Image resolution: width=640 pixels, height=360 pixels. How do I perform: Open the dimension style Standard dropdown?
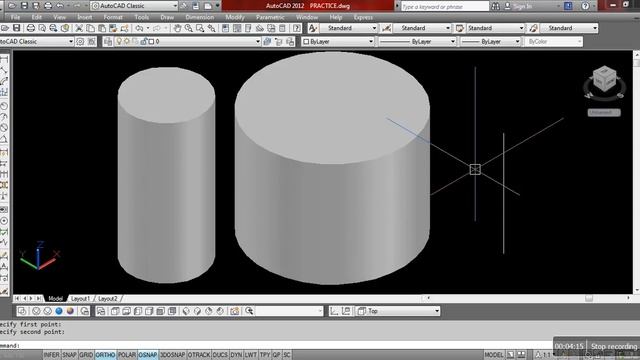coord(422,28)
